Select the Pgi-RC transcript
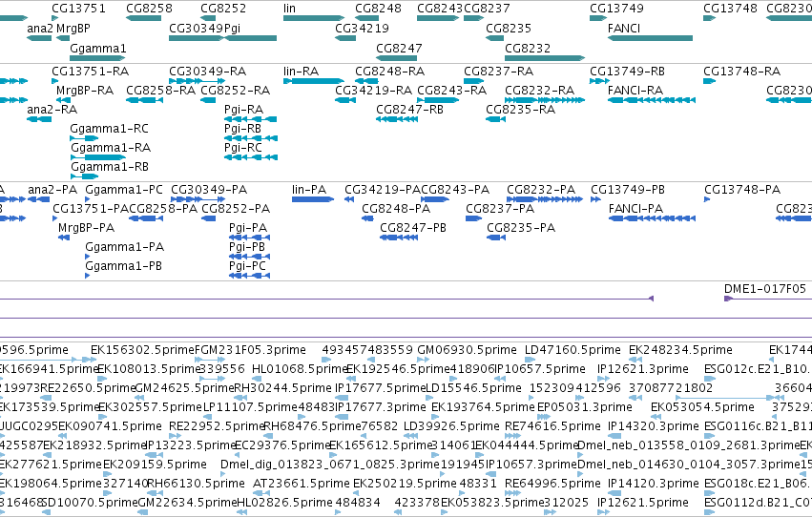Viewport: 812px width, 517px height. click(251, 157)
